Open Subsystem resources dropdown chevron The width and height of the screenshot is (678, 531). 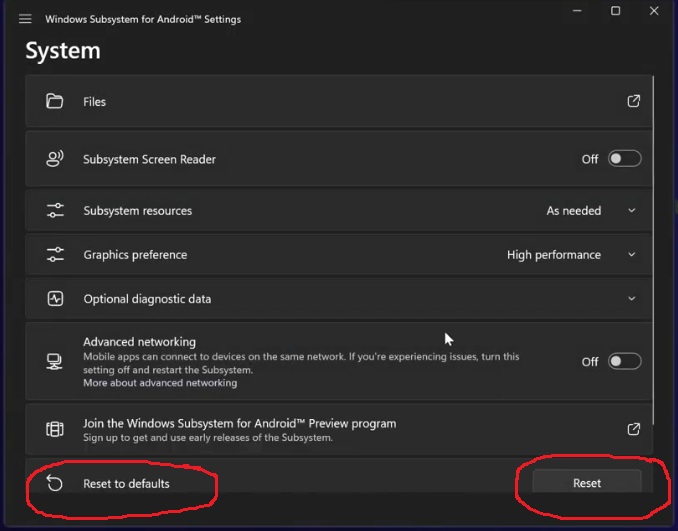point(632,211)
